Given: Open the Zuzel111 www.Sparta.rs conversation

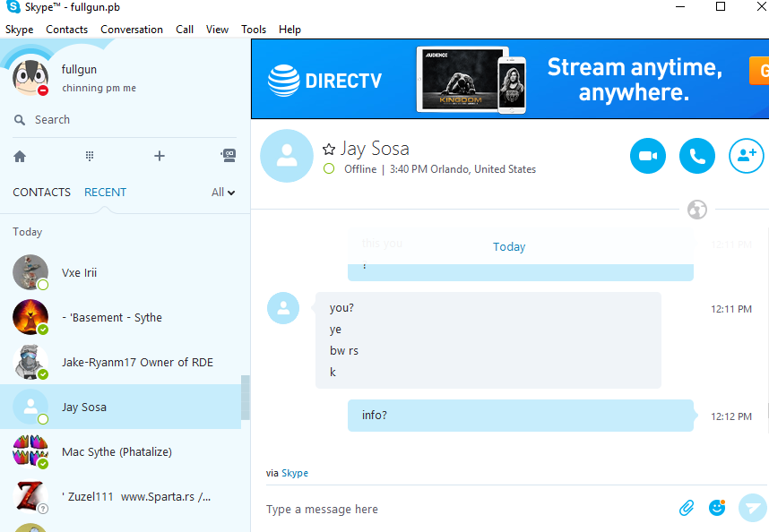Looking at the screenshot, I should [x=121, y=496].
